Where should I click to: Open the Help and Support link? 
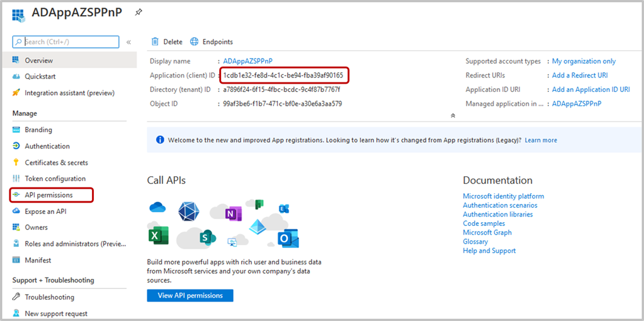[x=489, y=251]
